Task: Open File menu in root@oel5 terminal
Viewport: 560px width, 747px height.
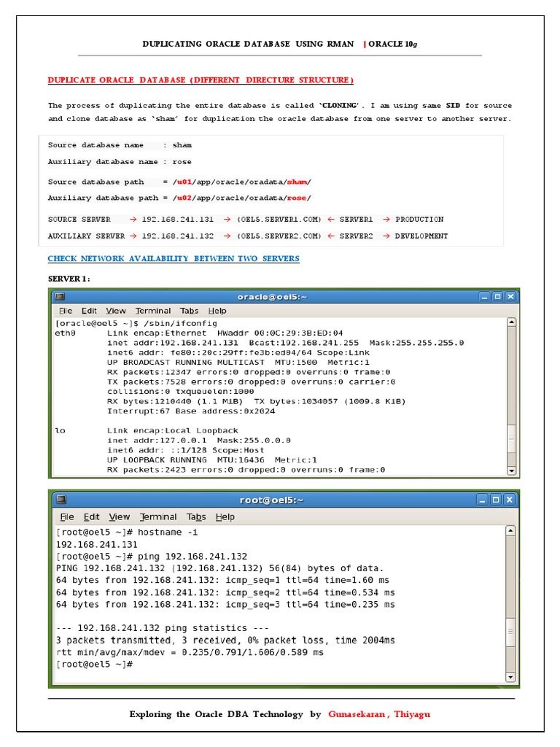Action: 67,517
